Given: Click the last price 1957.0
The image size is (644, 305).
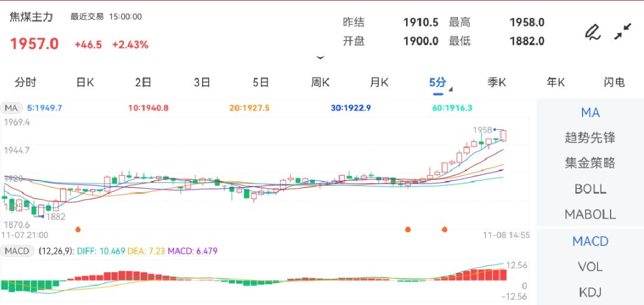Looking at the screenshot, I should pyautogui.click(x=35, y=44).
